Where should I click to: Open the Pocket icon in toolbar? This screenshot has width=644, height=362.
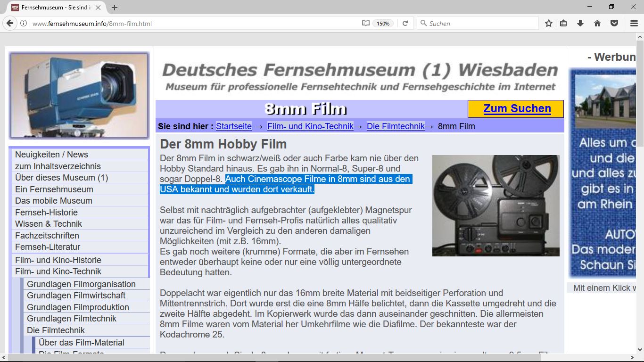tap(614, 23)
